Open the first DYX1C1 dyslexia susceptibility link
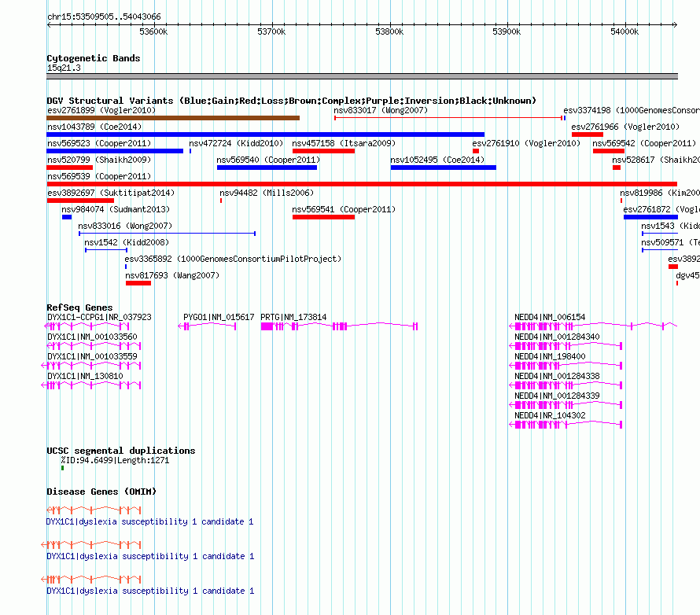This screenshot has height=615, width=700. pos(150,521)
